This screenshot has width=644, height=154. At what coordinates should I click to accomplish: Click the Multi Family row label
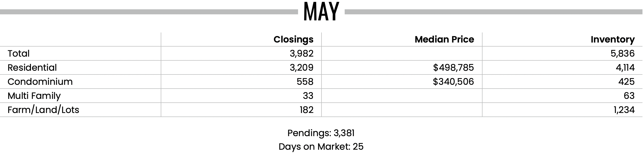point(34,96)
